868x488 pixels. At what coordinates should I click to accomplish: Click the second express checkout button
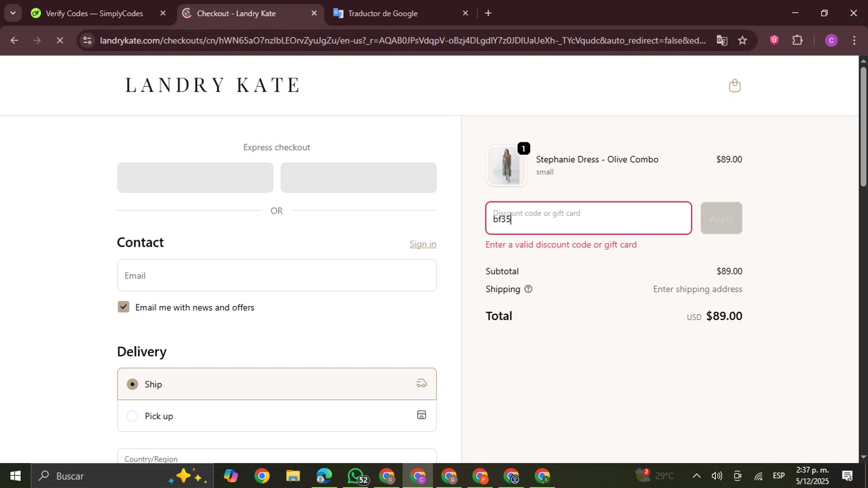(x=358, y=178)
